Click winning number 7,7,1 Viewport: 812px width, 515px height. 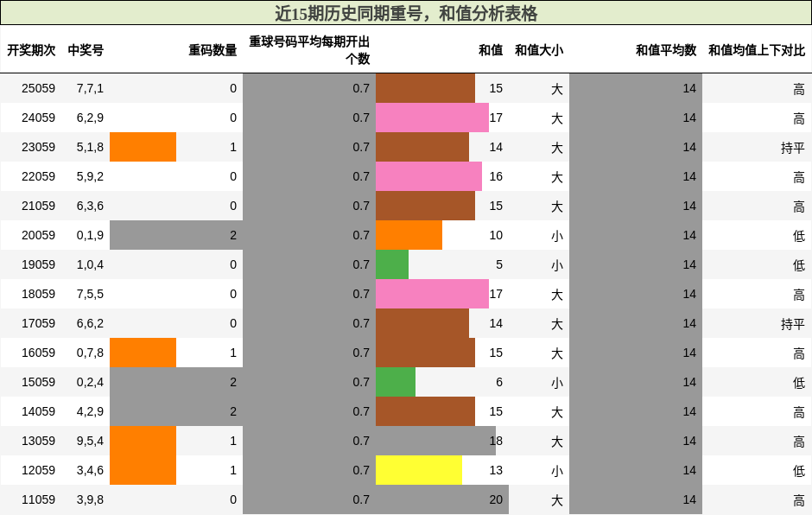92,88
